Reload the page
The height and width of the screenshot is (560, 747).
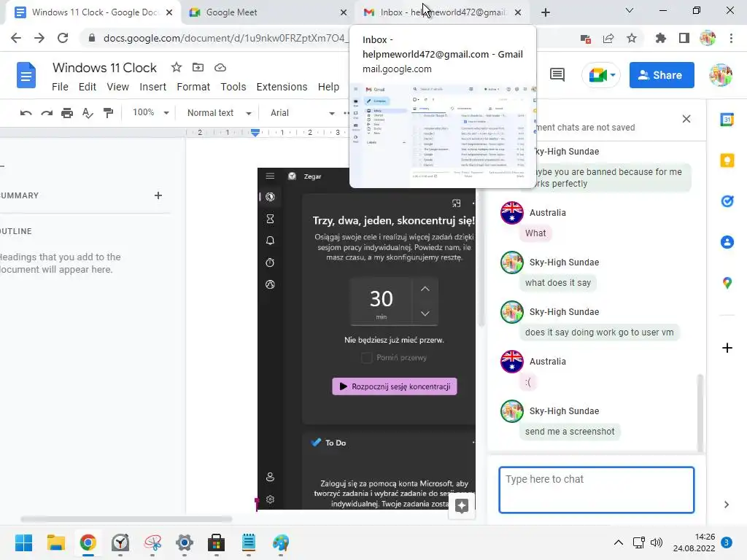point(63,38)
